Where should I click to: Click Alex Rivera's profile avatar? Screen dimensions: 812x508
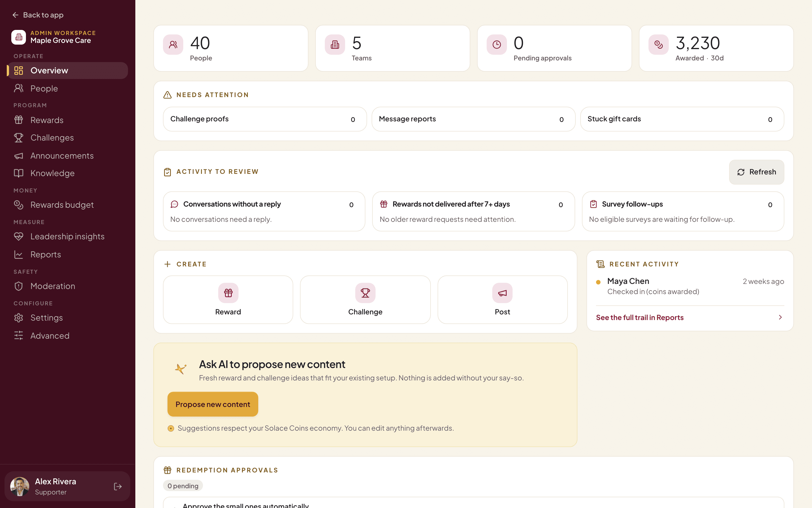click(20, 487)
